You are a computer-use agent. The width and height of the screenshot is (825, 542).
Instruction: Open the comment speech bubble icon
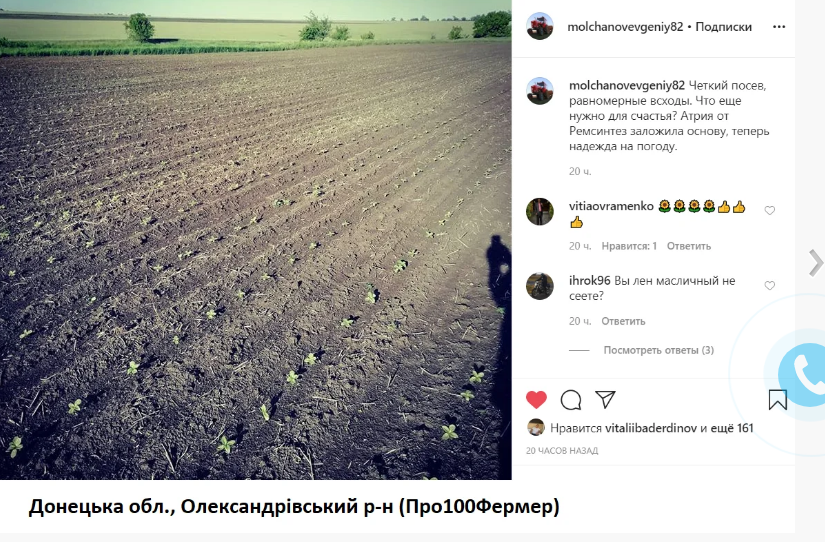pyautogui.click(x=571, y=400)
